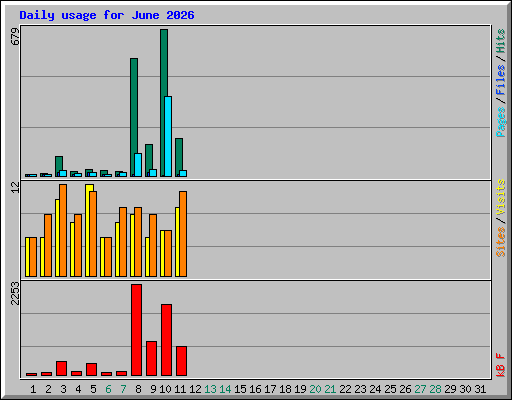512x400 pixels.
Task: Click the 2253 axis value
Action: click(x=15, y=294)
